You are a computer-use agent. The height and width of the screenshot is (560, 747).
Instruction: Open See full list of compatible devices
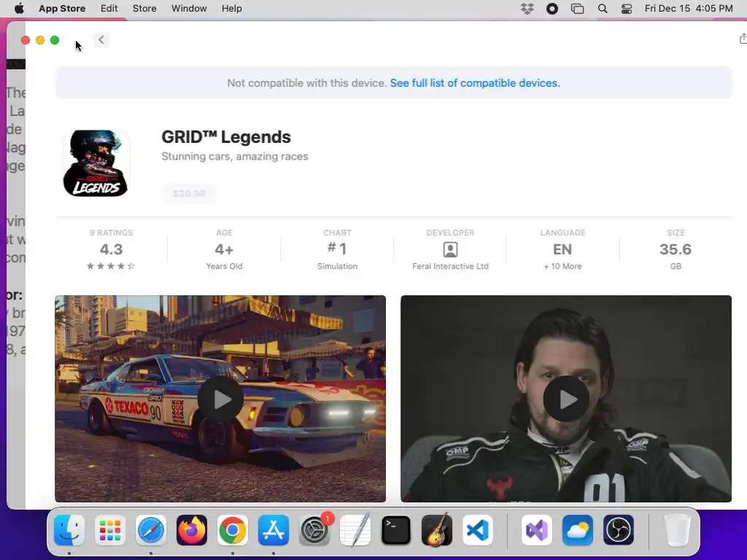475,83
